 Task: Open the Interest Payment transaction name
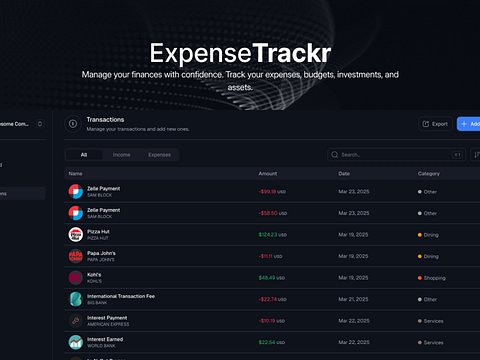pyautogui.click(x=107, y=318)
